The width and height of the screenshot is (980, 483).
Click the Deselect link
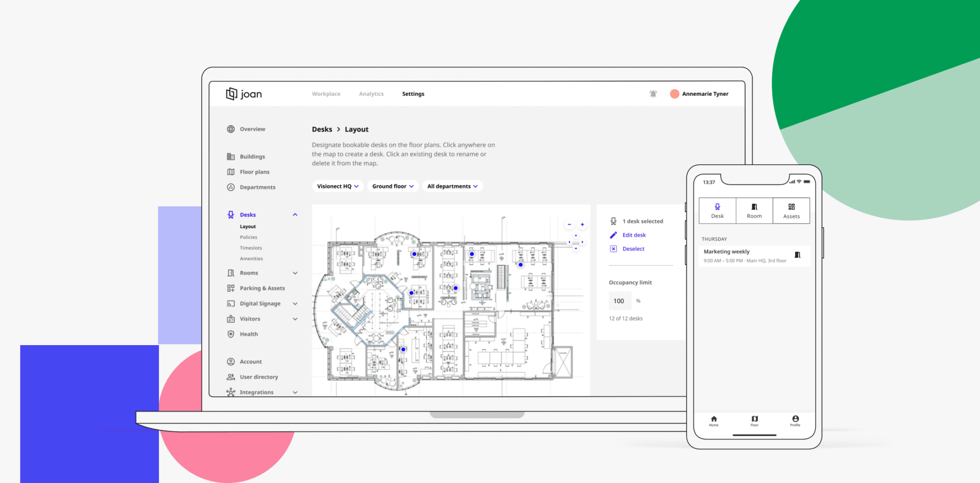(x=633, y=249)
